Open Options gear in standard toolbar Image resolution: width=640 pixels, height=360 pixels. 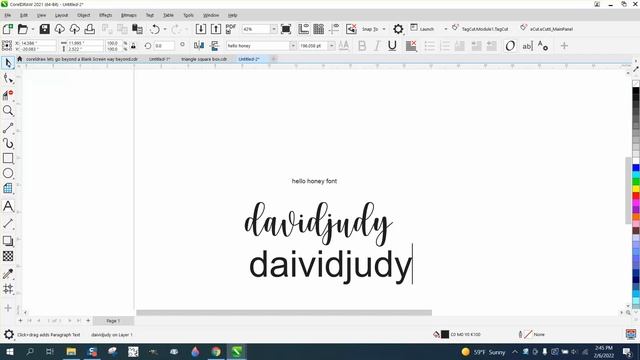(398, 29)
